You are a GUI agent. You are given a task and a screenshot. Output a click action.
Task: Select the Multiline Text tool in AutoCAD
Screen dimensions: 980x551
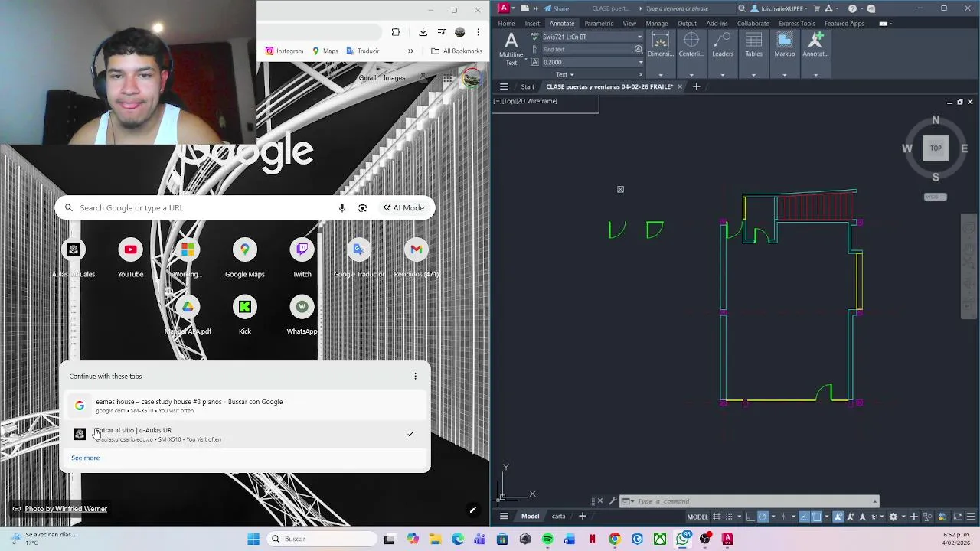point(511,47)
